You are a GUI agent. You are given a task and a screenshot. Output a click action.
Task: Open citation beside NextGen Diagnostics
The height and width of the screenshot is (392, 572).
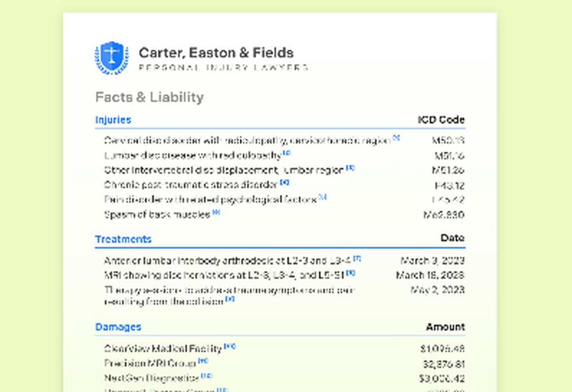[207, 375]
